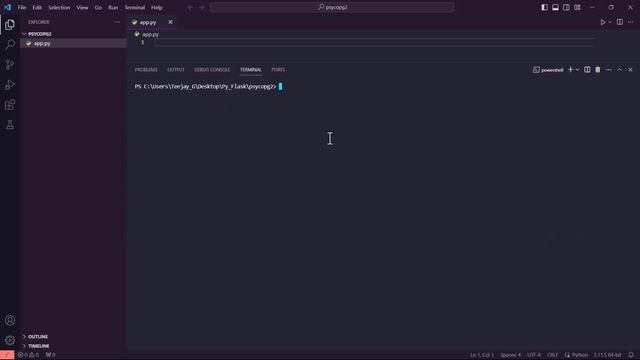Close the app.py editor tab

(170, 22)
